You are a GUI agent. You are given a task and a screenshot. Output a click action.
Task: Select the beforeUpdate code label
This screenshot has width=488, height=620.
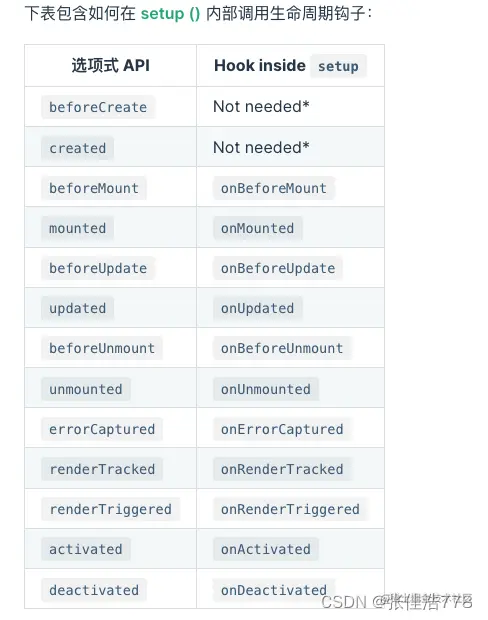(x=98, y=268)
